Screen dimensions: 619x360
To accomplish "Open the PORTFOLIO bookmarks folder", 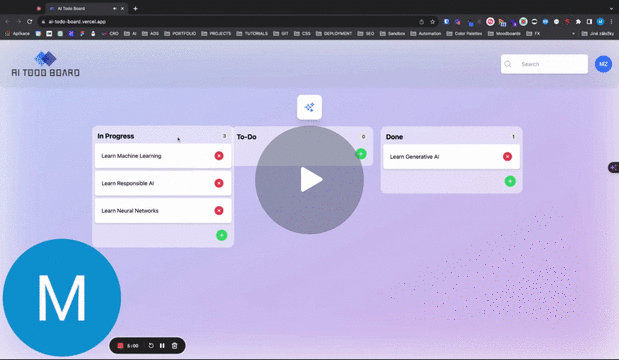I will pos(180,34).
